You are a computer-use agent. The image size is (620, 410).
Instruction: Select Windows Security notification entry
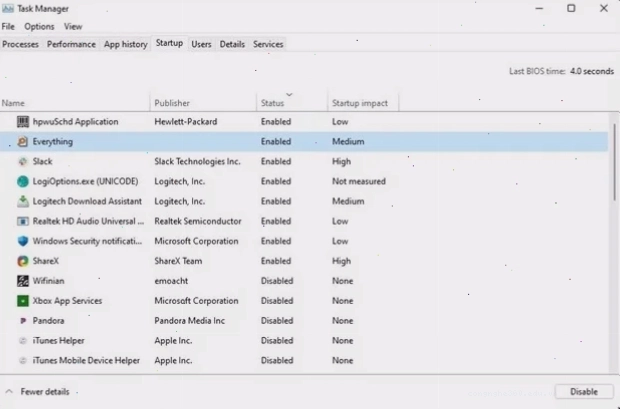(87, 241)
